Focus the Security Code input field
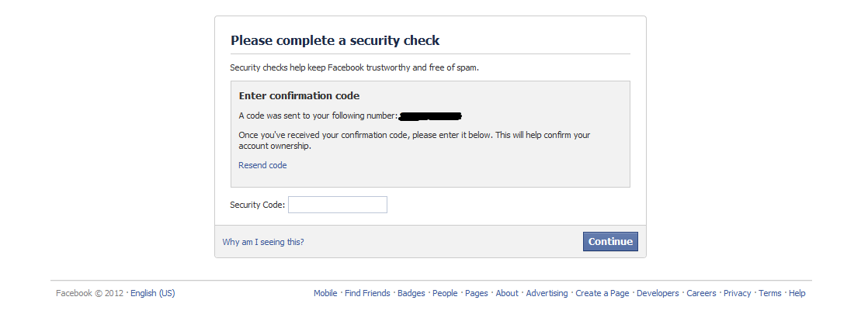Image resolution: width=868 pixels, height=314 pixels. pos(338,205)
